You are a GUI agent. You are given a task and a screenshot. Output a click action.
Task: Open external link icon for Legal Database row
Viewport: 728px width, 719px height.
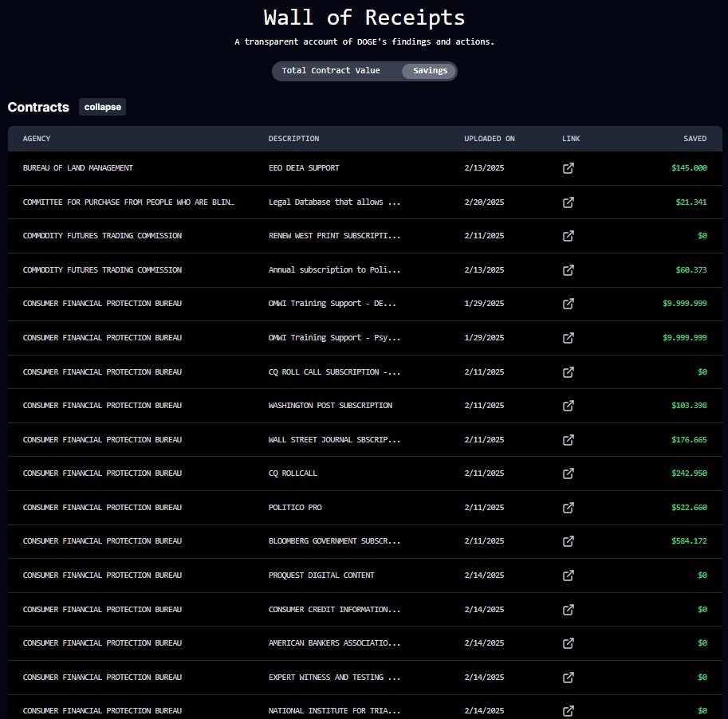tap(569, 202)
